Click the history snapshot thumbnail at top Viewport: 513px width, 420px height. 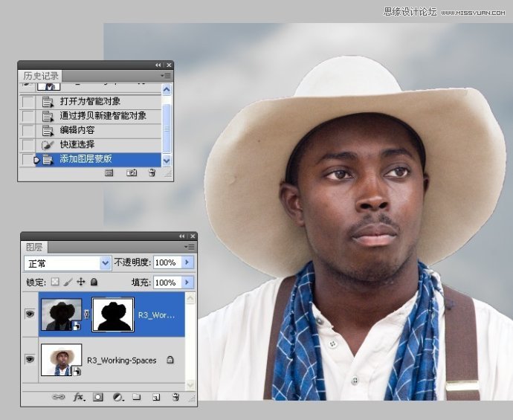coord(49,87)
